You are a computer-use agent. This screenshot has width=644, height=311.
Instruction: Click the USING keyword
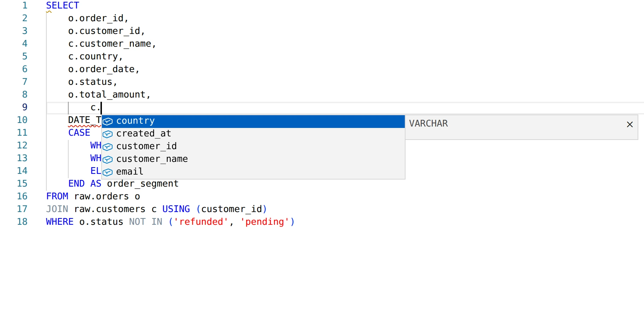pyautogui.click(x=176, y=209)
